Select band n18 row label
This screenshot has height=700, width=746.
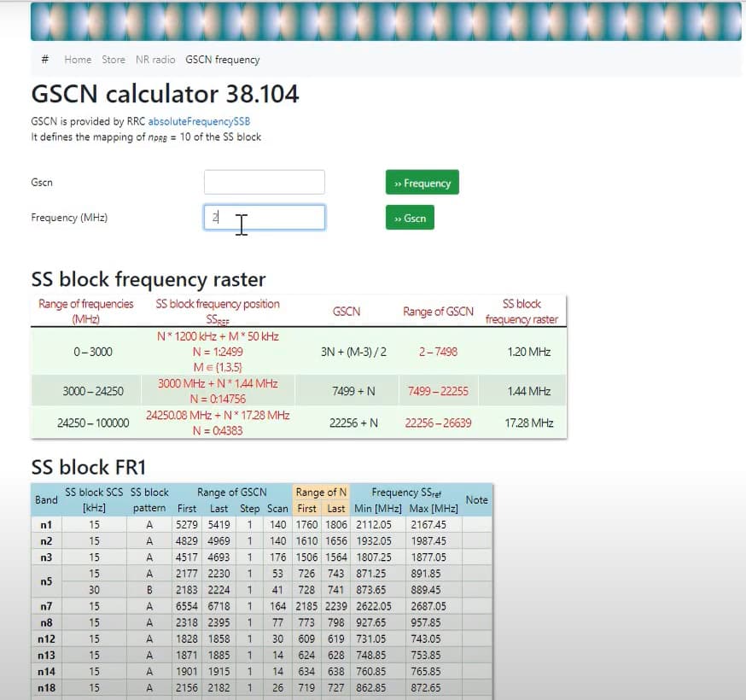[x=46, y=688]
